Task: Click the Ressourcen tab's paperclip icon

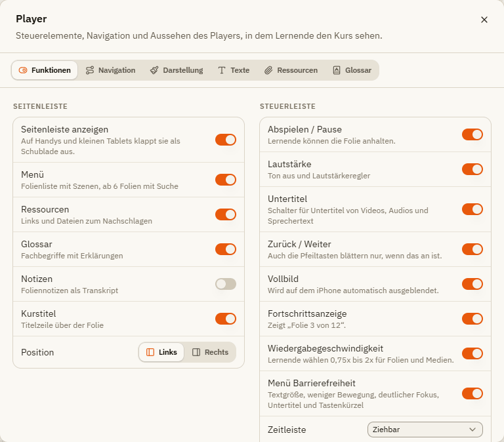Action: 268,70
